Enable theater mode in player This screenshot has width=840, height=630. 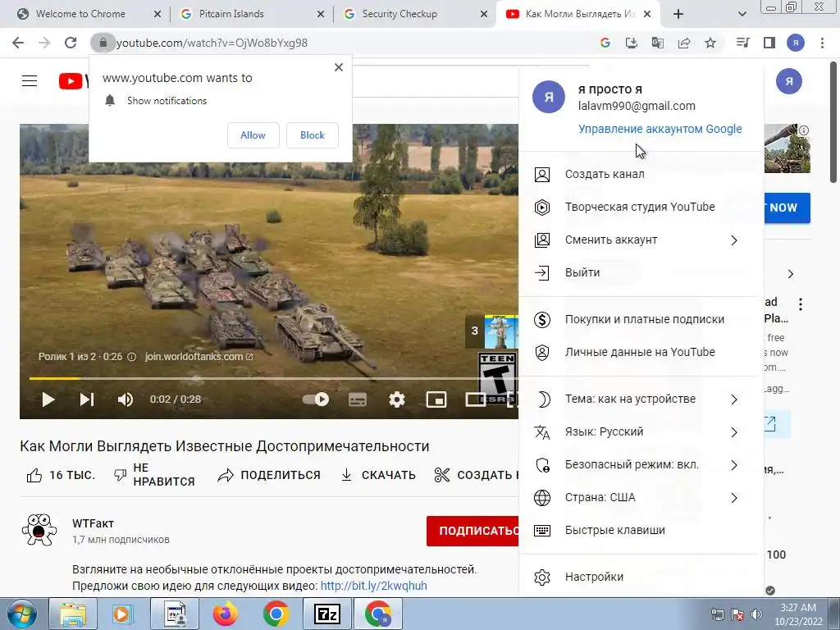coord(476,399)
